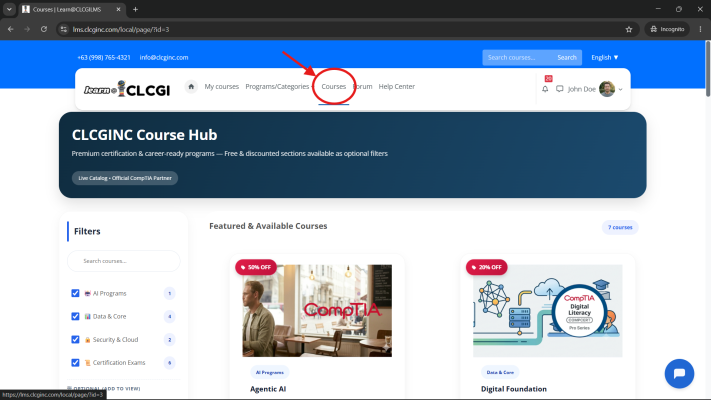Click the Data & Core count badge
This screenshot has height=400, width=711.
(170, 316)
